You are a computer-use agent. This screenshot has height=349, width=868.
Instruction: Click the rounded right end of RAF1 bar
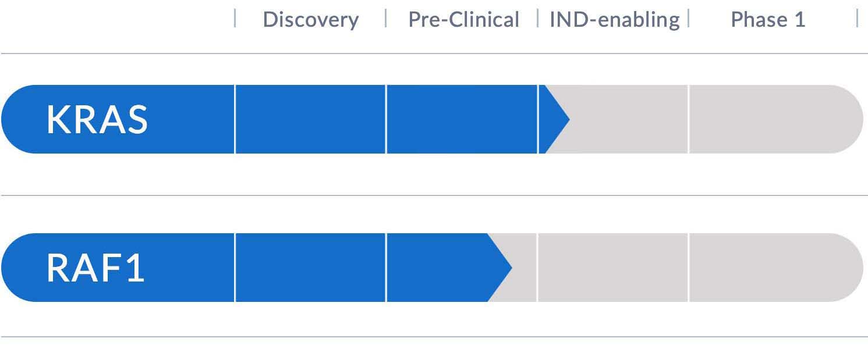click(847, 268)
